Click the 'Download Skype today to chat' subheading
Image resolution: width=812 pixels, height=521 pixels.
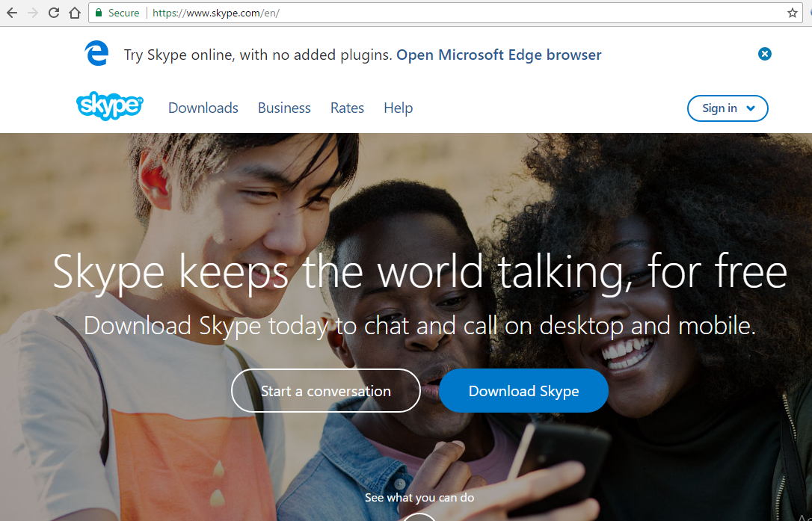[x=420, y=326]
